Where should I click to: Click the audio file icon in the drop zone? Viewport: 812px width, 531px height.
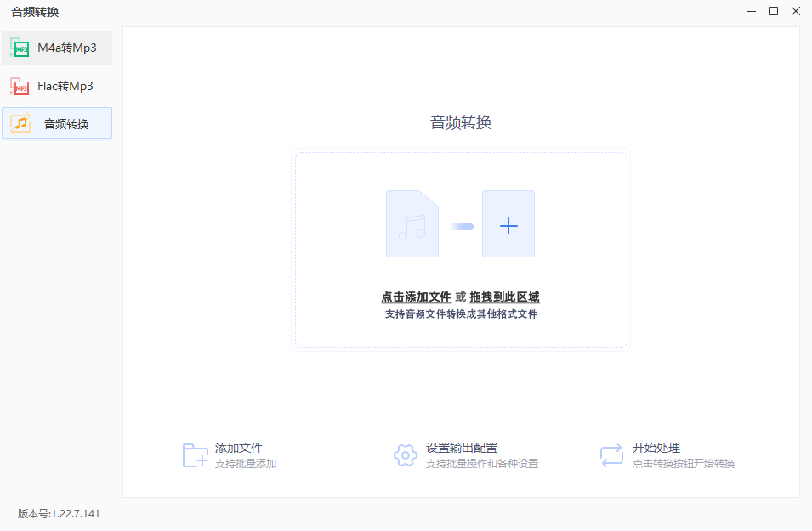[x=412, y=224]
